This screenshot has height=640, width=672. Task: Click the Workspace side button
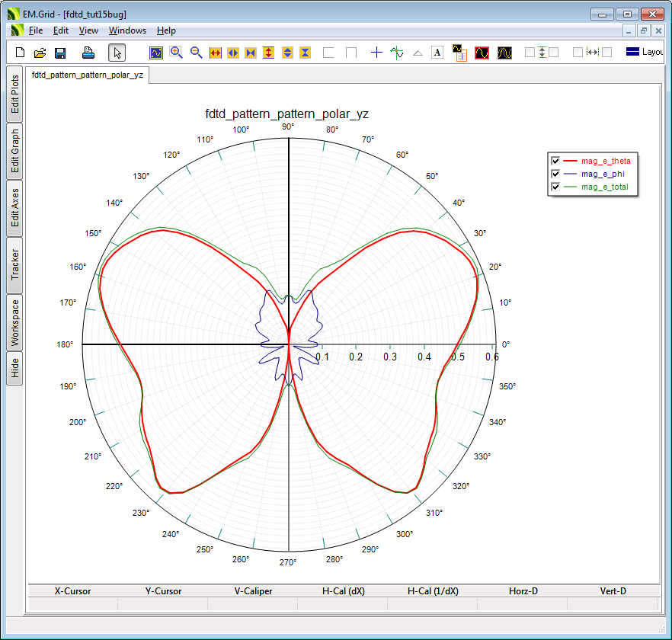(x=14, y=322)
